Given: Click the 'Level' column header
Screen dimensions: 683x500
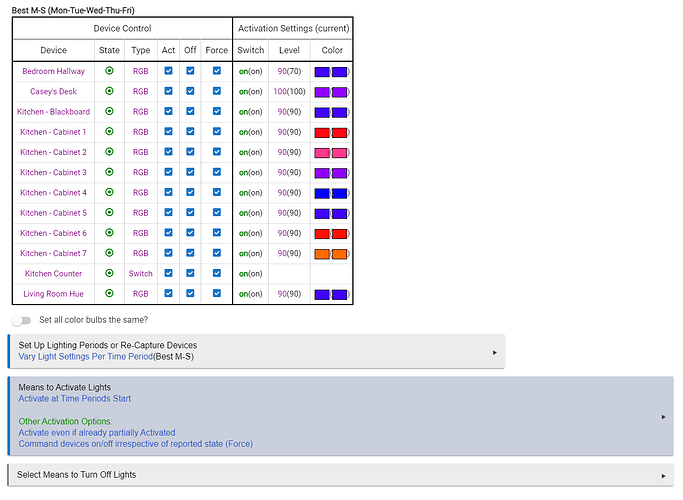Looking at the screenshot, I should tap(289, 50).
